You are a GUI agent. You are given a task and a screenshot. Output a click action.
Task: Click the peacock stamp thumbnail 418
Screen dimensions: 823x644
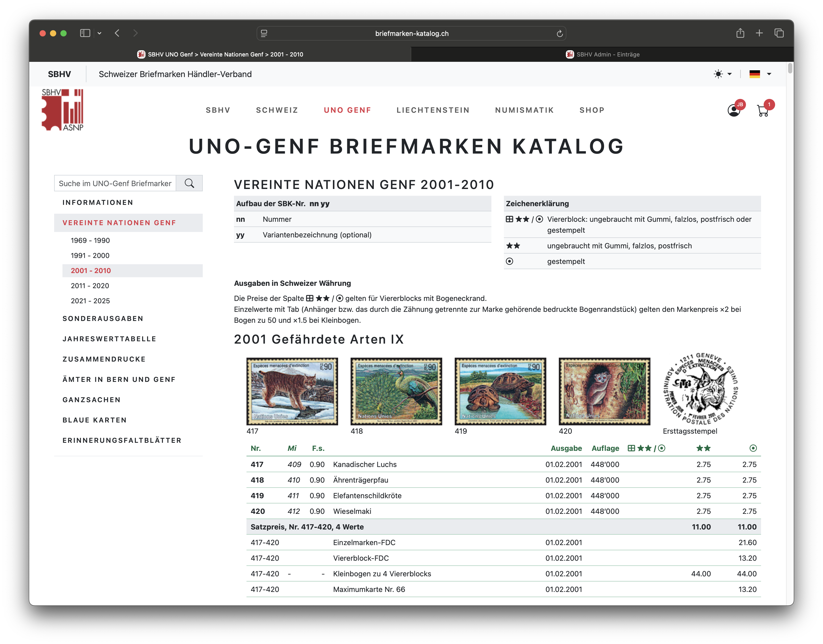tap(396, 392)
